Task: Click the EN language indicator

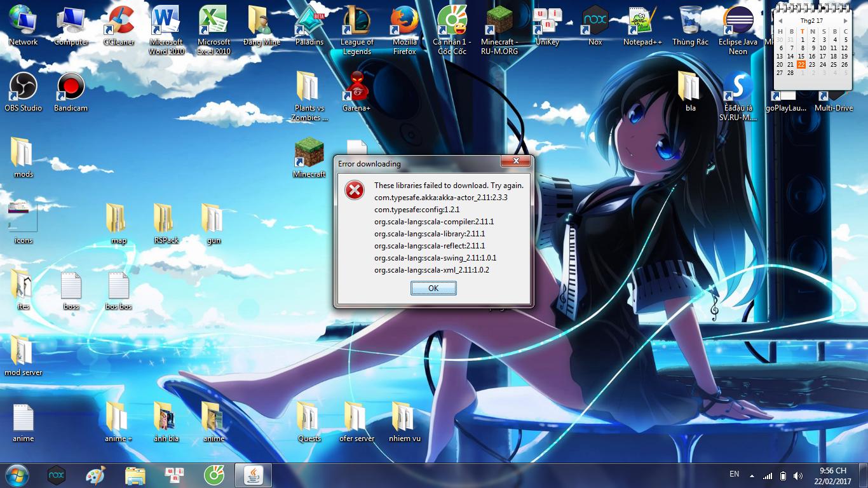Action: point(734,474)
